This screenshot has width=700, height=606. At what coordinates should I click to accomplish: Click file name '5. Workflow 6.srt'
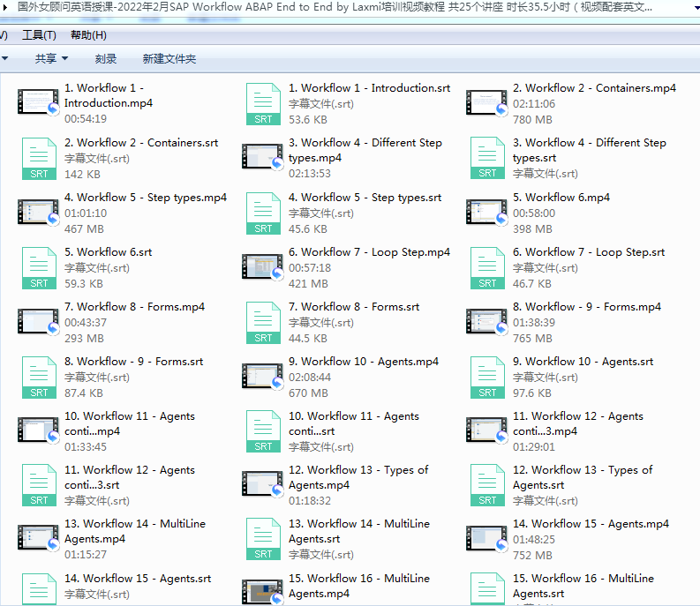tap(108, 252)
